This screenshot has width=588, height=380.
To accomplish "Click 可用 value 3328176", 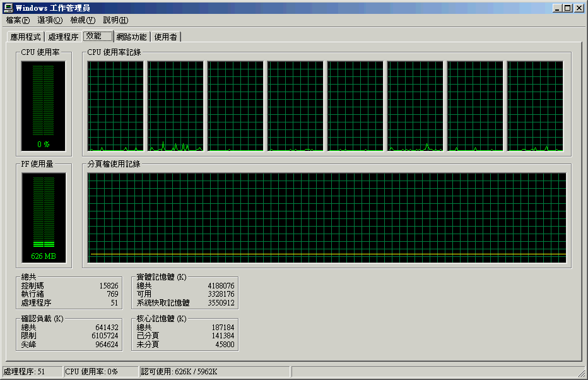I will click(221, 294).
